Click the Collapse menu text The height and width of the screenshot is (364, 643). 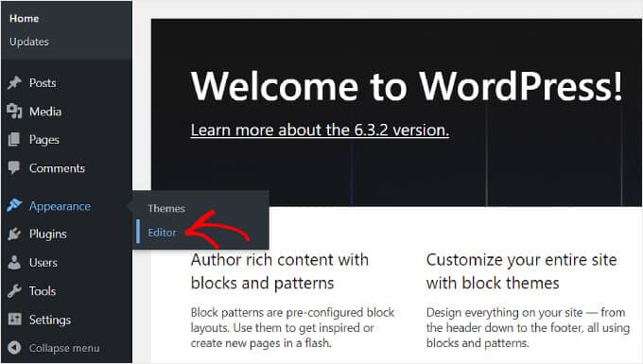[x=64, y=348]
